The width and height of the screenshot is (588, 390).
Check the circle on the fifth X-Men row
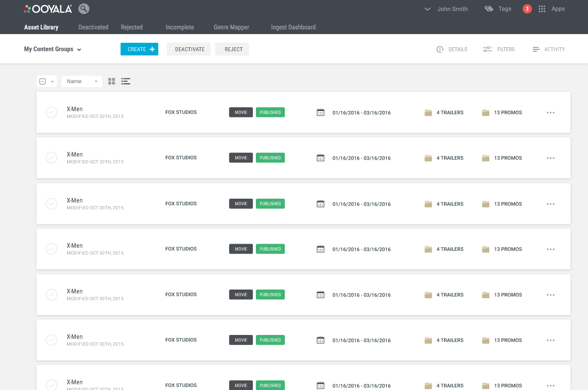(x=51, y=294)
